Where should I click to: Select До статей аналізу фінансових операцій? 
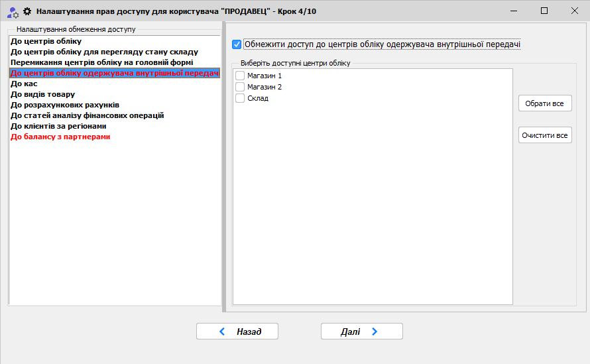tap(87, 115)
